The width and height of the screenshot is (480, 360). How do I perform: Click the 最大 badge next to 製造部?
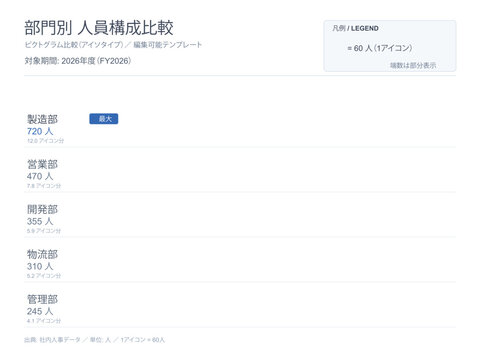pos(104,119)
